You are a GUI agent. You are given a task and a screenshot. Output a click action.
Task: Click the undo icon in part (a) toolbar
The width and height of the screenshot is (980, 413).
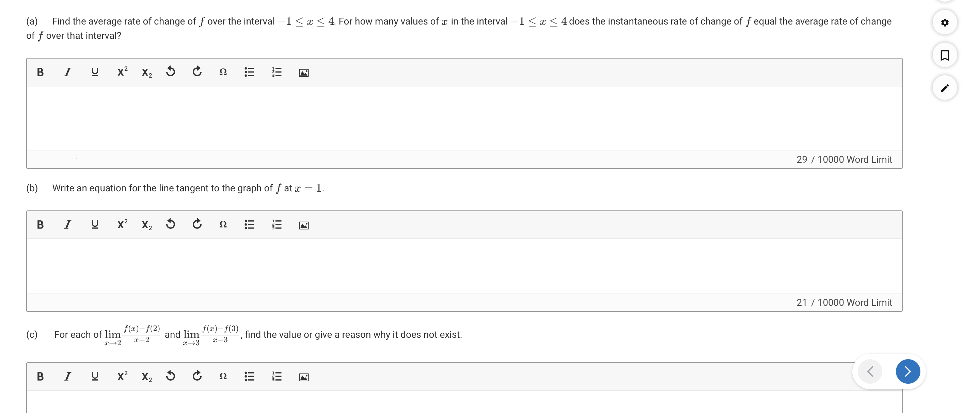171,72
